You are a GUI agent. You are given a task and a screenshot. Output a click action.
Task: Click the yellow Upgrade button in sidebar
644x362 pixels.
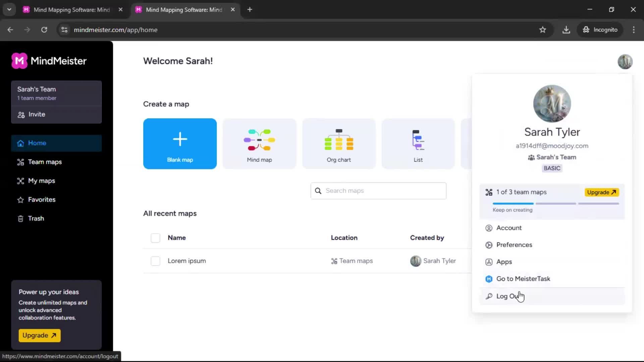(x=40, y=336)
